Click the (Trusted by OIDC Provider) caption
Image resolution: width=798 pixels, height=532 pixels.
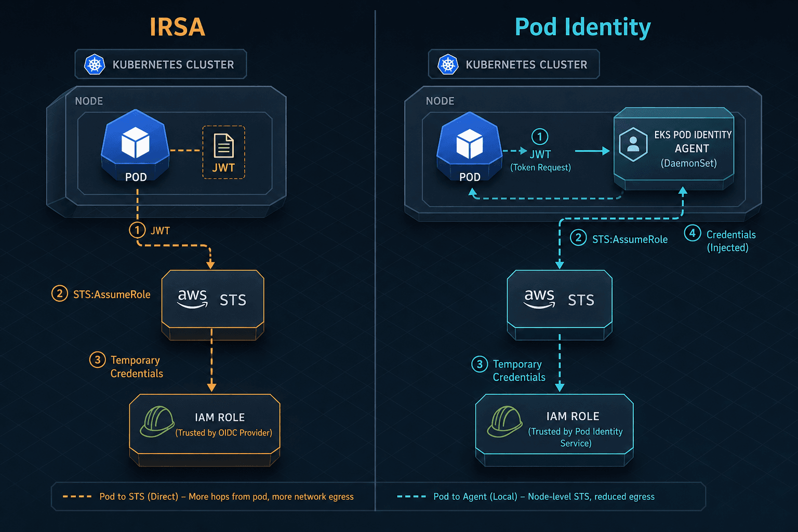[x=224, y=433]
